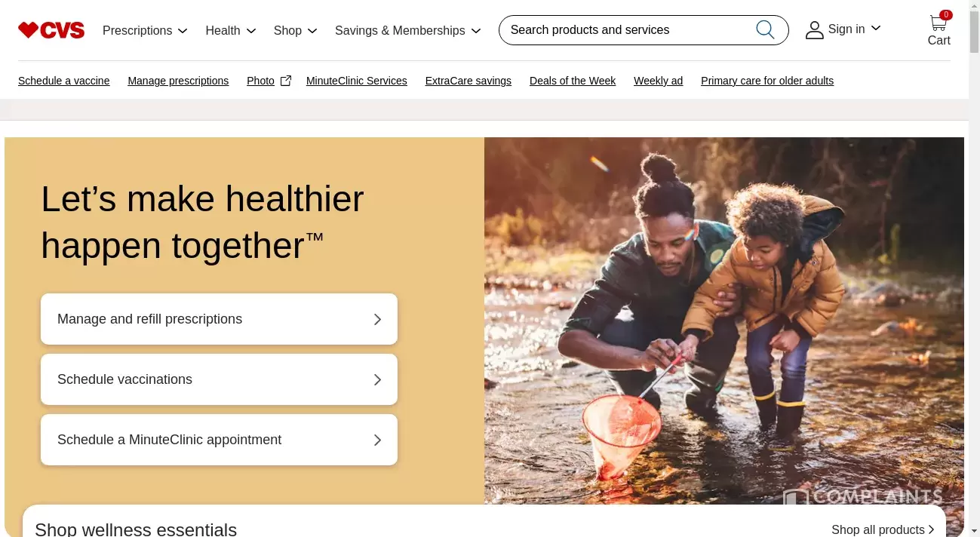Viewport: 980px width, 537px height.
Task: Select Schedule a vaccine link
Action: point(64,81)
